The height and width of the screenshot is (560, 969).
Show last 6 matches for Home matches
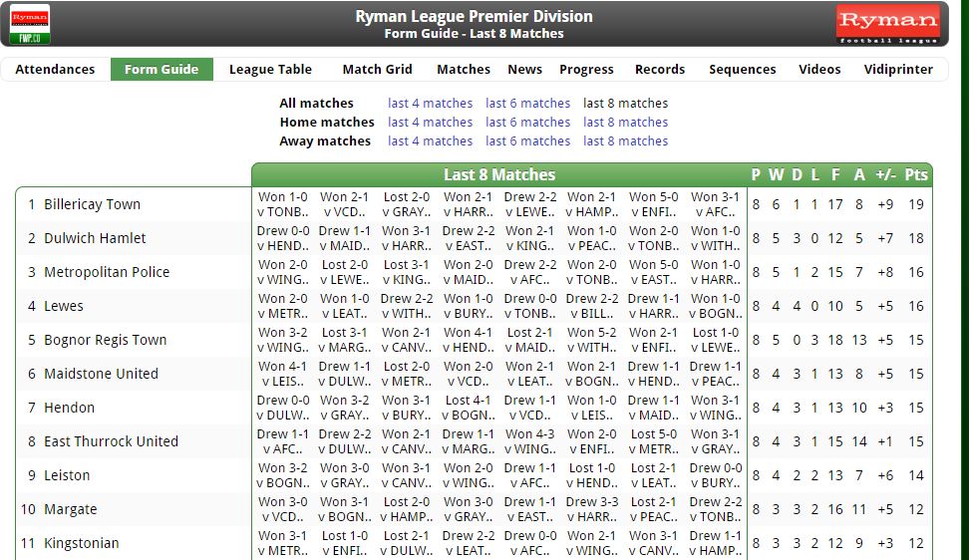(x=527, y=123)
